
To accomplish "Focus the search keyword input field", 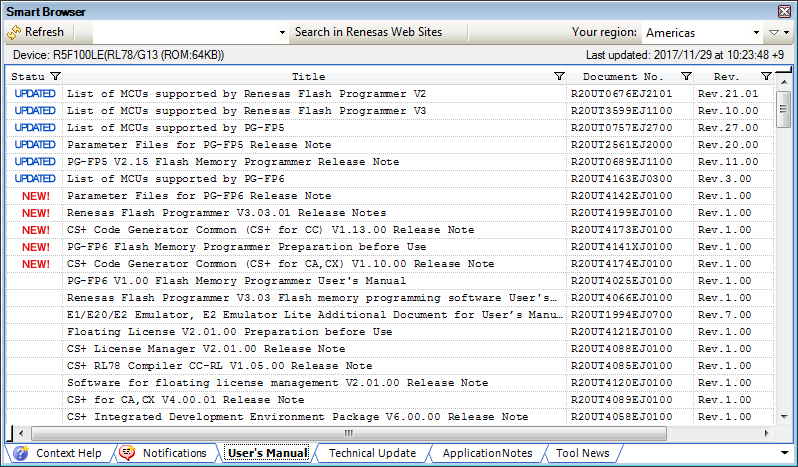I will click(x=185, y=33).
